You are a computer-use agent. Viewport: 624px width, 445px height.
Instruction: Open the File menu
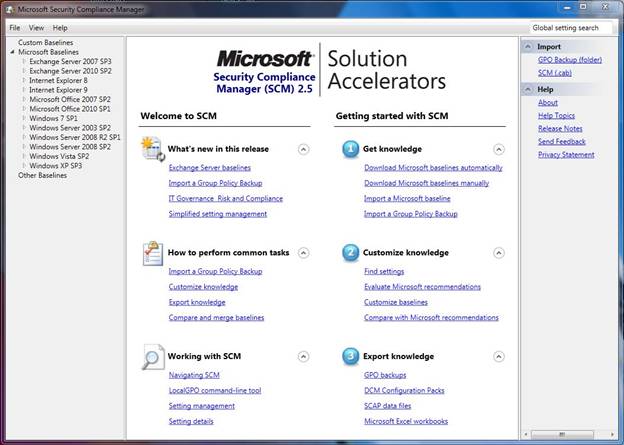point(15,28)
